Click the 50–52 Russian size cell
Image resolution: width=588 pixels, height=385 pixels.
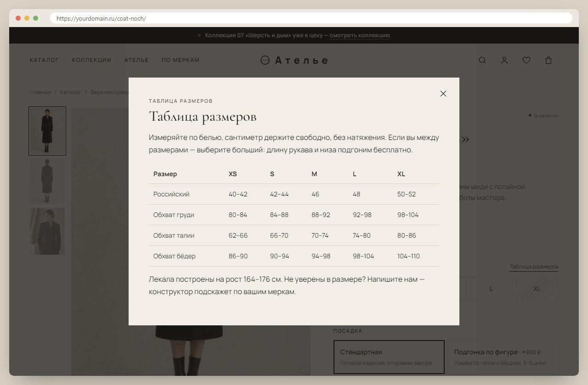click(x=407, y=194)
